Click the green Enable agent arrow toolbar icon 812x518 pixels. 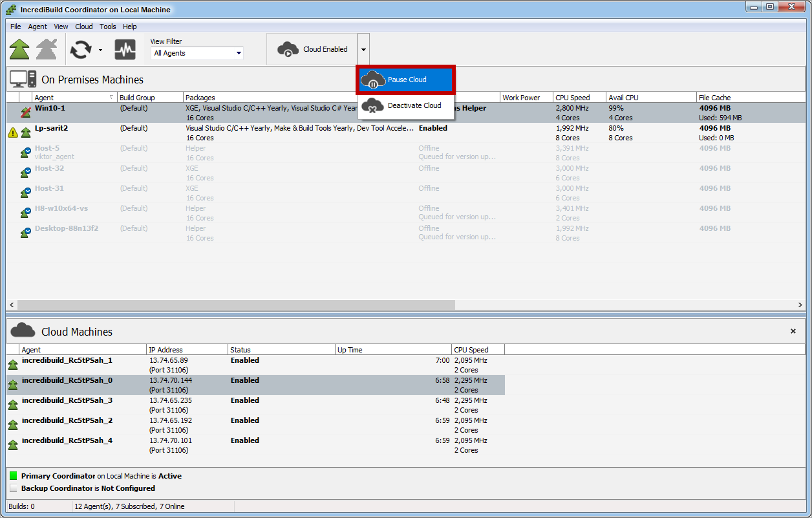19,49
